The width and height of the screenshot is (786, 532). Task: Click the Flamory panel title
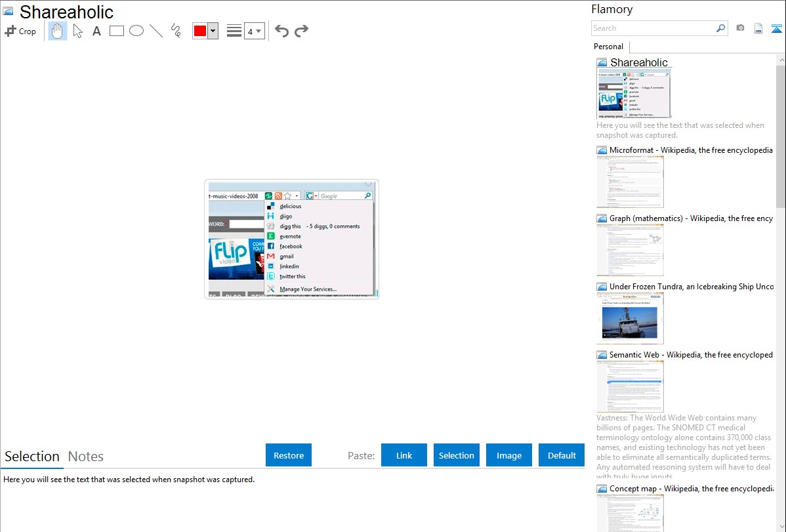tap(612, 9)
